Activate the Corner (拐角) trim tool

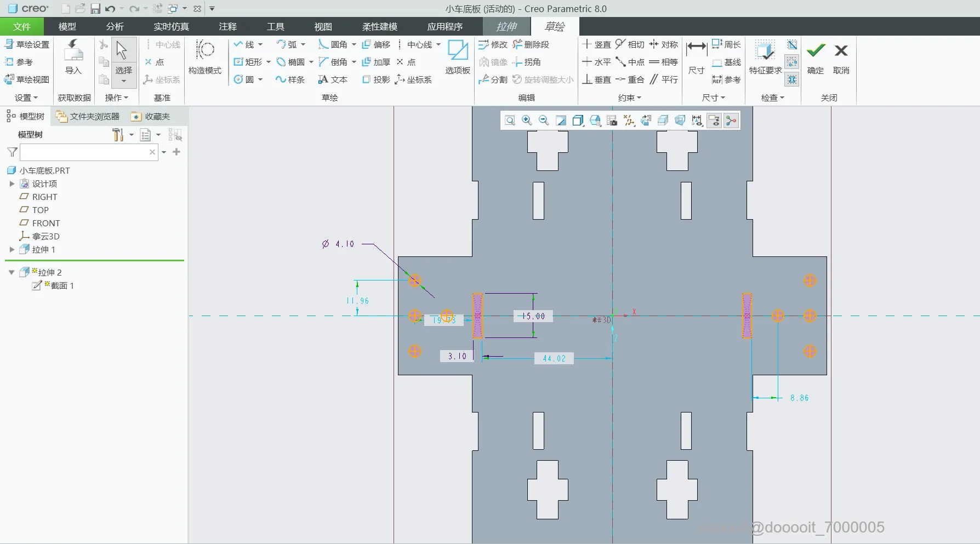point(526,62)
